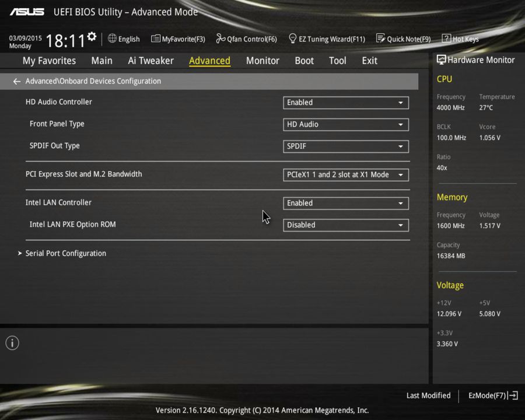Expand Serial Port Configuration
The image size is (525, 420).
(x=65, y=253)
